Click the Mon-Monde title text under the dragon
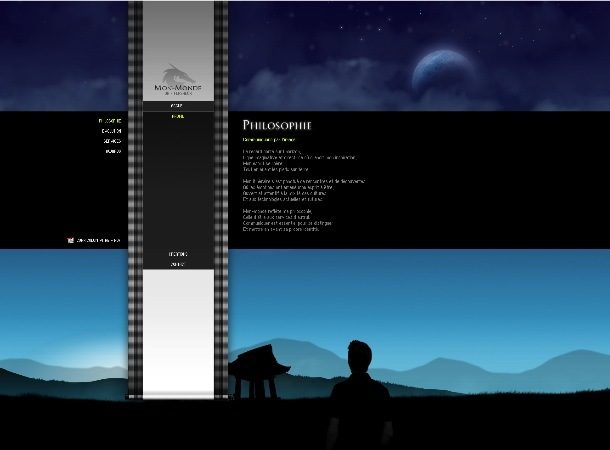 [x=177, y=89]
